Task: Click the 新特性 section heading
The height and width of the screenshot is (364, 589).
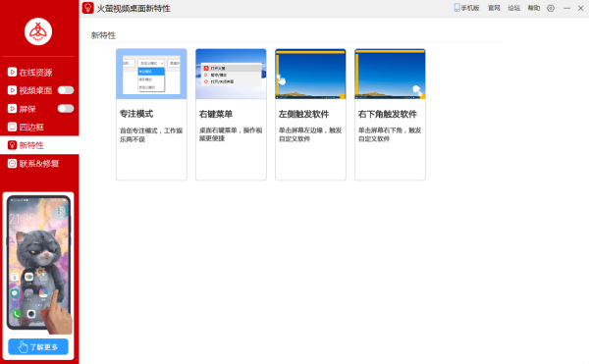Action: tap(103, 35)
